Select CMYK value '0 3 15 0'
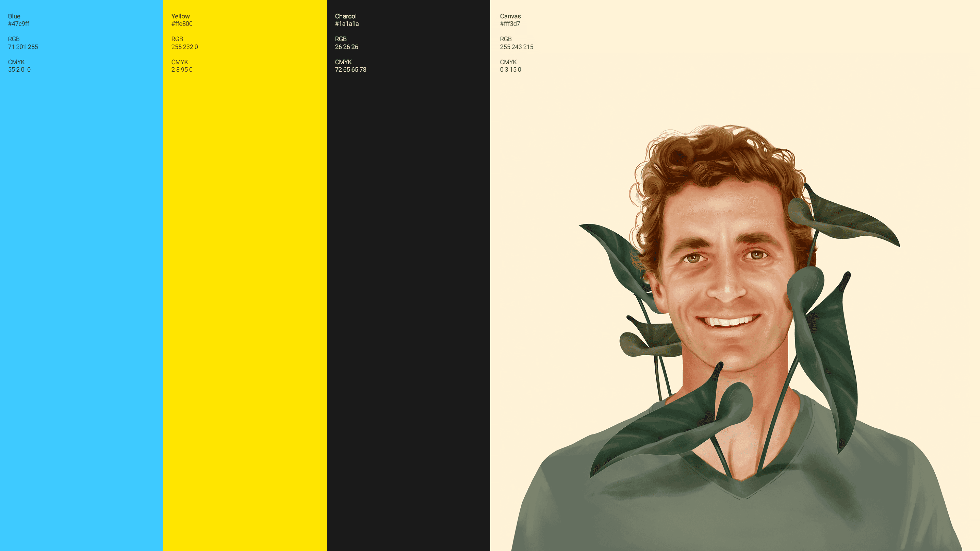This screenshot has width=980, height=551. click(511, 70)
